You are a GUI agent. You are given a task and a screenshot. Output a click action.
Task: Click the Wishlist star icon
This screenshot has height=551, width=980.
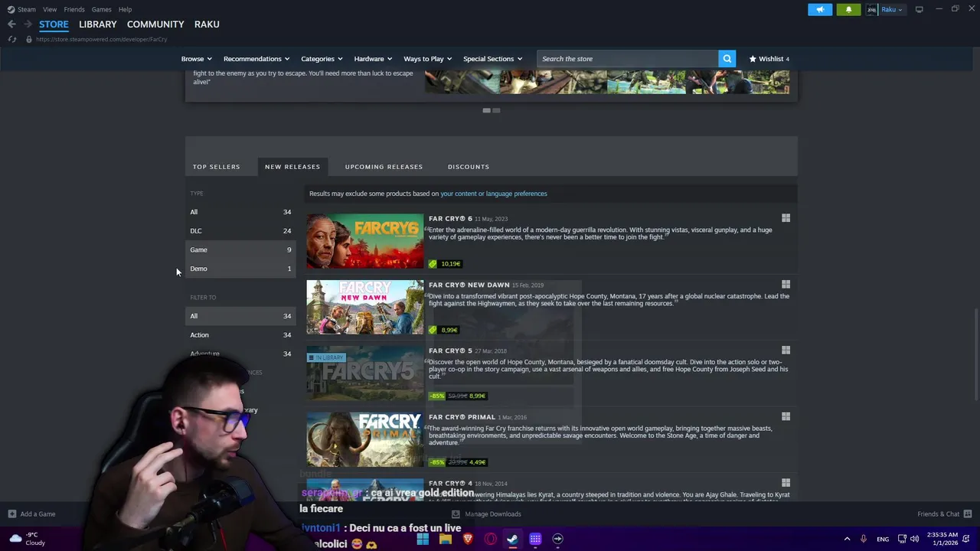click(x=753, y=59)
